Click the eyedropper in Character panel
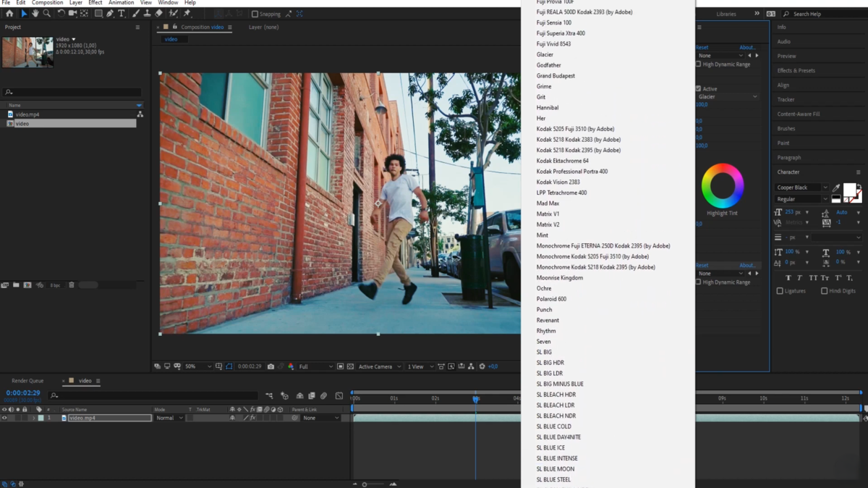Screen dimensions: 868x488 click(x=836, y=188)
